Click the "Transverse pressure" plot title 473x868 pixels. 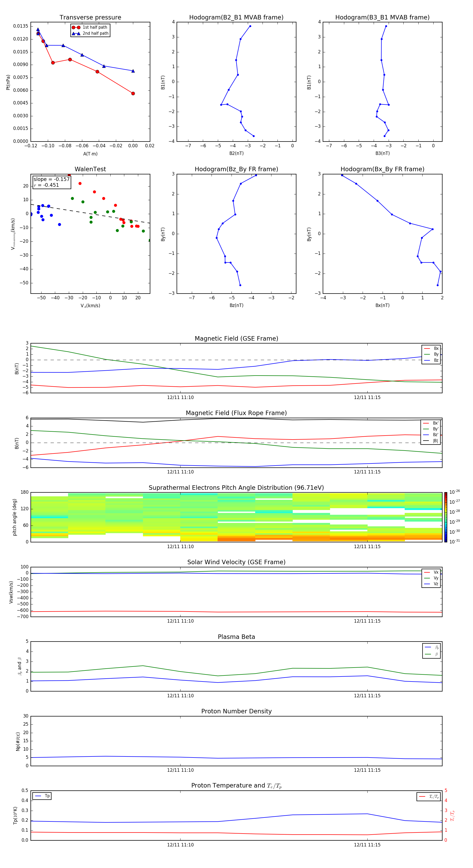(x=90, y=18)
